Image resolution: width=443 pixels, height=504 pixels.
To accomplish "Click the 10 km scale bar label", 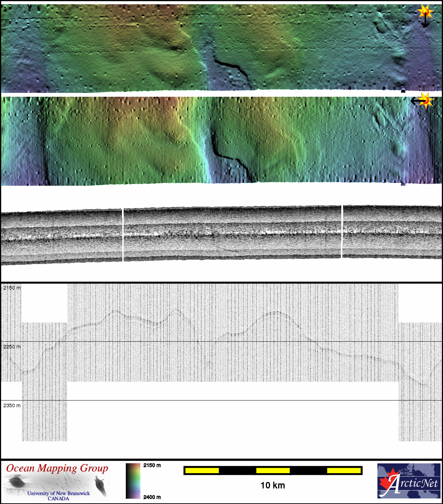I will (x=273, y=486).
